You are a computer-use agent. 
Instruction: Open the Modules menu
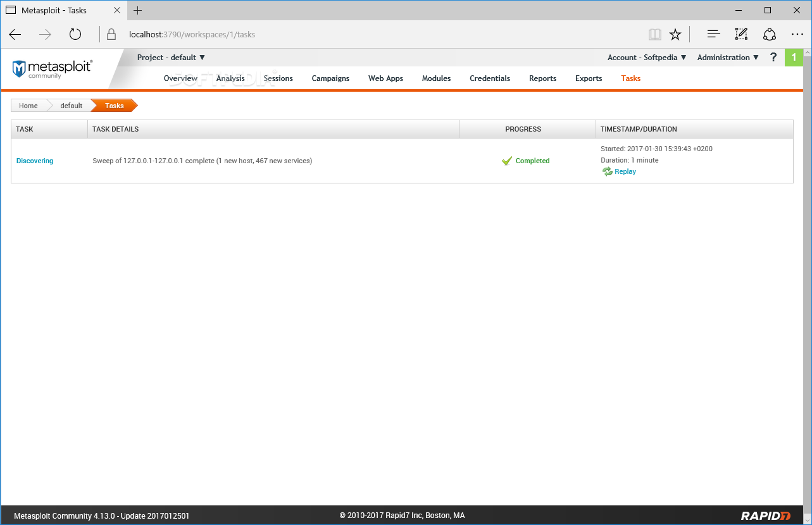(x=436, y=78)
